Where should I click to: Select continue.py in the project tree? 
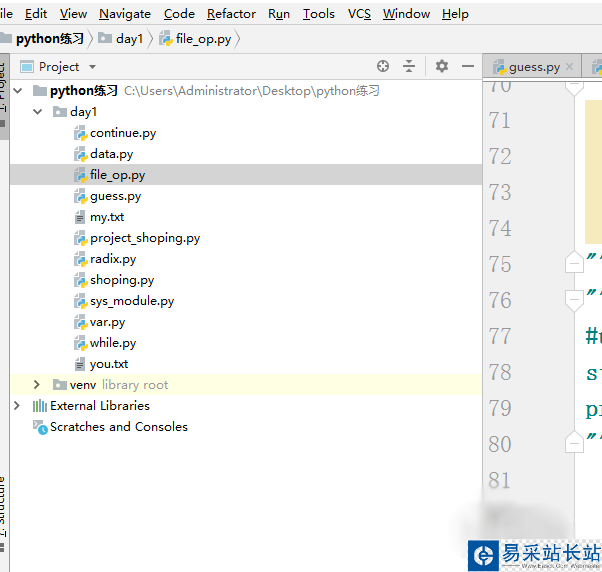[123, 133]
